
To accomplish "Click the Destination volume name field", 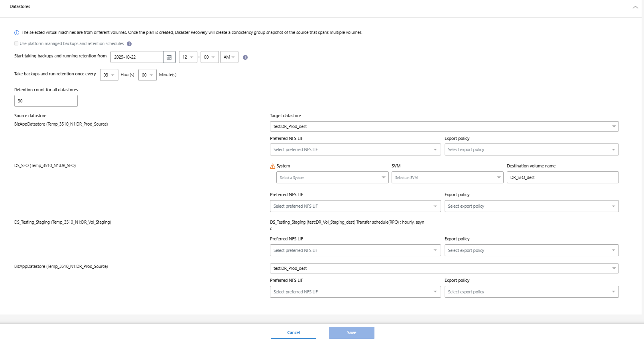I will click(x=562, y=178).
